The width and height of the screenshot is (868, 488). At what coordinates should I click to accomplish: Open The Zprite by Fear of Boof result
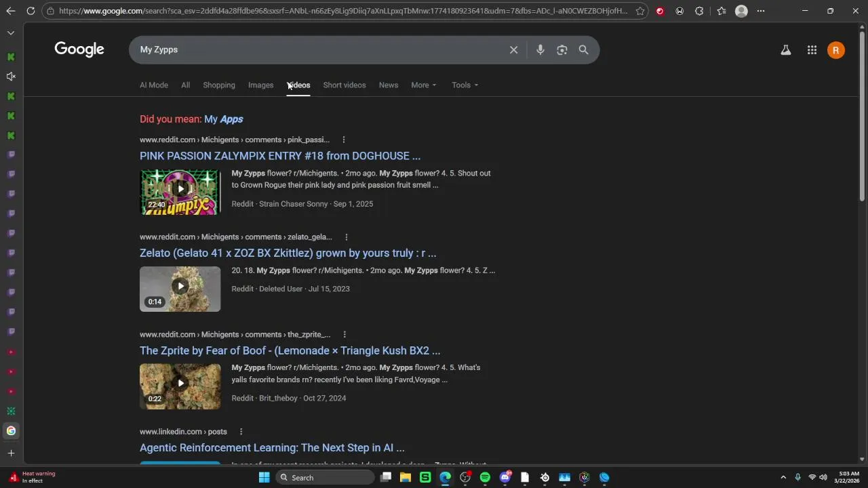point(290,350)
